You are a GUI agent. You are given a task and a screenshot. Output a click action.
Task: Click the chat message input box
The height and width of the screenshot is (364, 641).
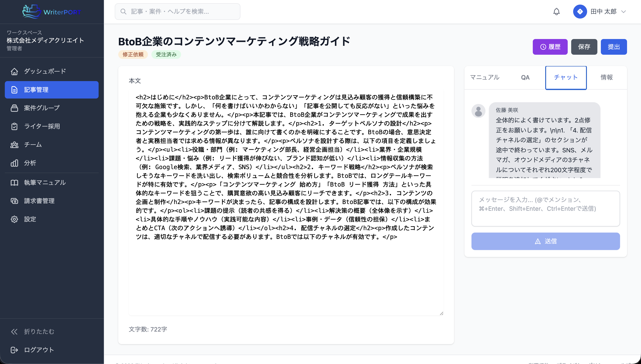coord(545,209)
